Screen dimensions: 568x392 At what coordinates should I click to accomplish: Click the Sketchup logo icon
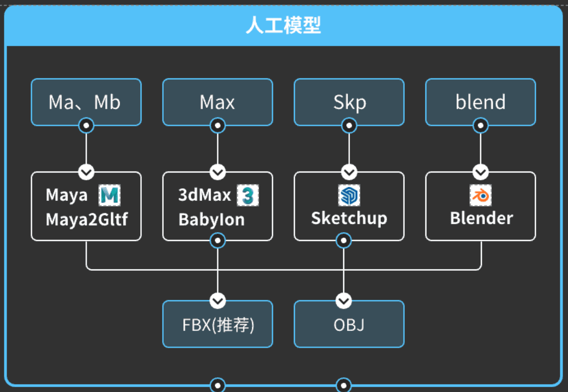click(x=349, y=196)
